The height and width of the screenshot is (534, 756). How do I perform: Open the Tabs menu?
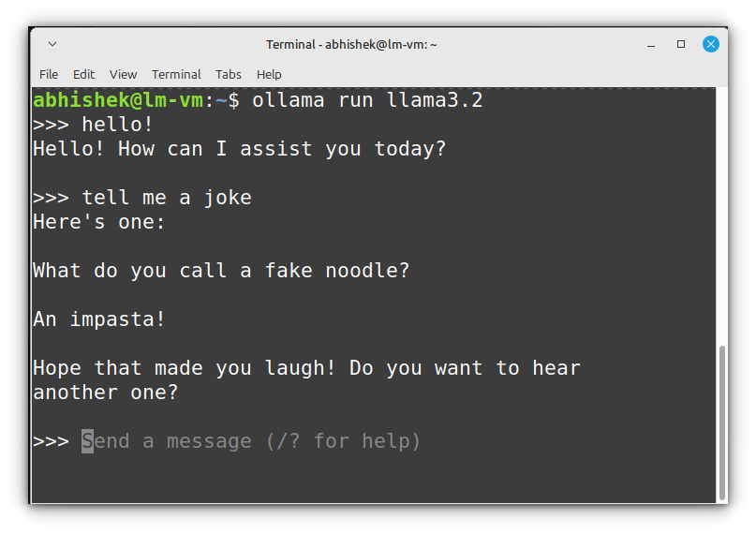229,74
